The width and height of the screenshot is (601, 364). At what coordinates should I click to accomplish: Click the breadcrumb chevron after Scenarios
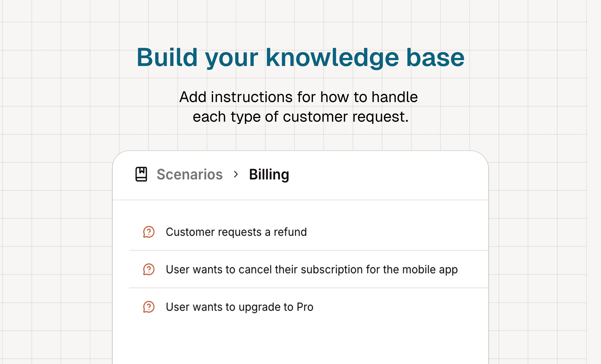[x=236, y=174]
